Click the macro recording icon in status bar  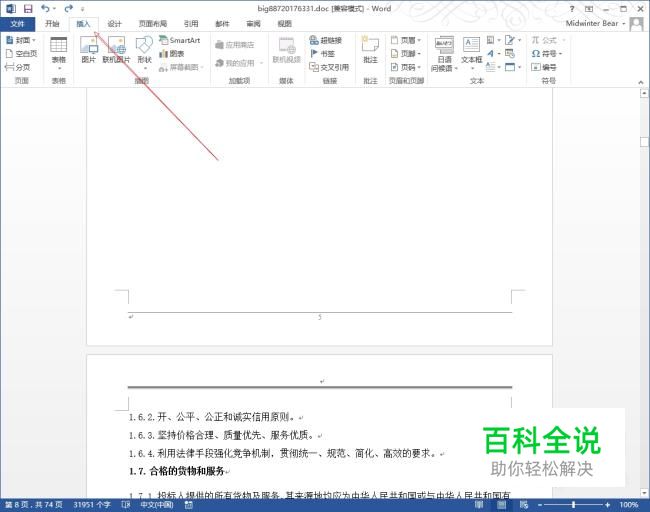click(x=189, y=505)
